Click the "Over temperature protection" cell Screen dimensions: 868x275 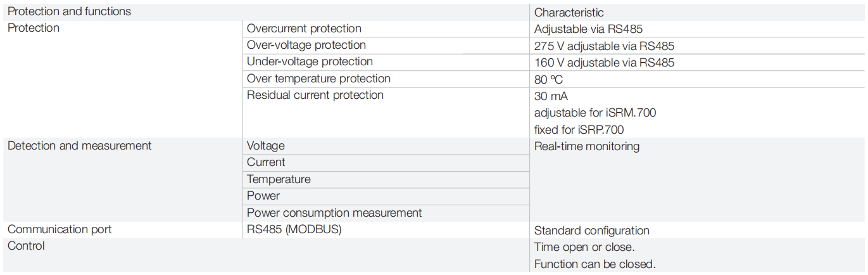(x=318, y=79)
